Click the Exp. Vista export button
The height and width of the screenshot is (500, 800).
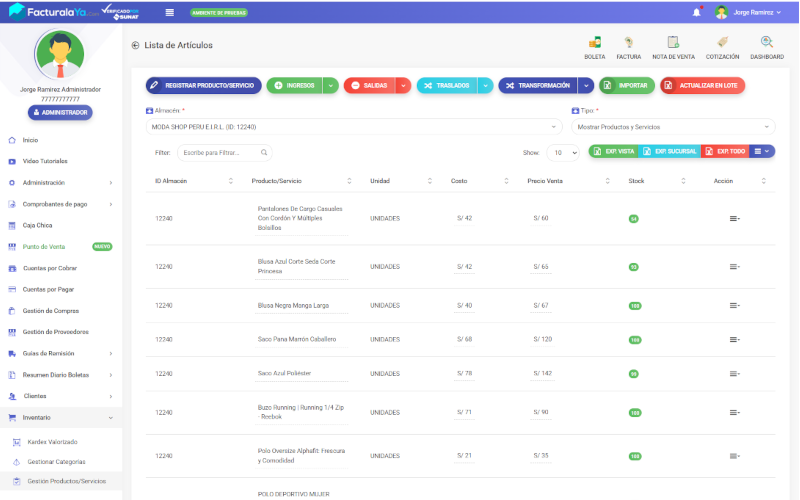(x=614, y=152)
